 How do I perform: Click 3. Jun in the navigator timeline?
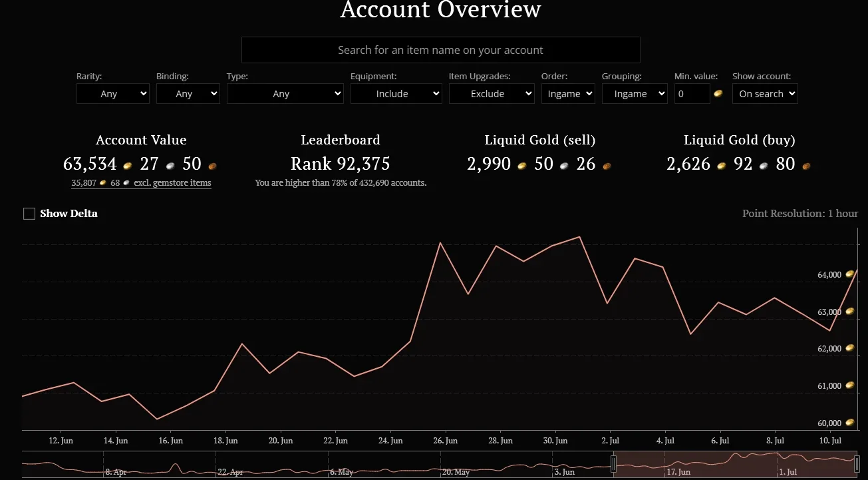point(564,472)
